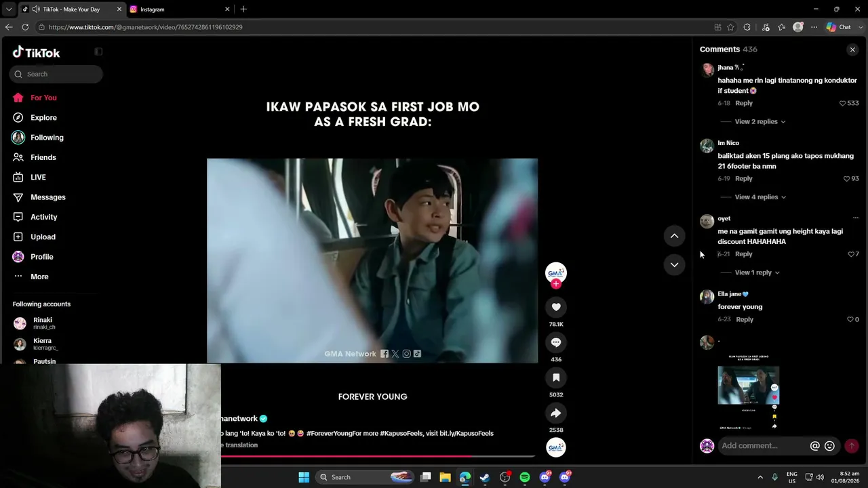
Task: Click the #KapusoFeels hashtag in the caption
Action: (401, 433)
